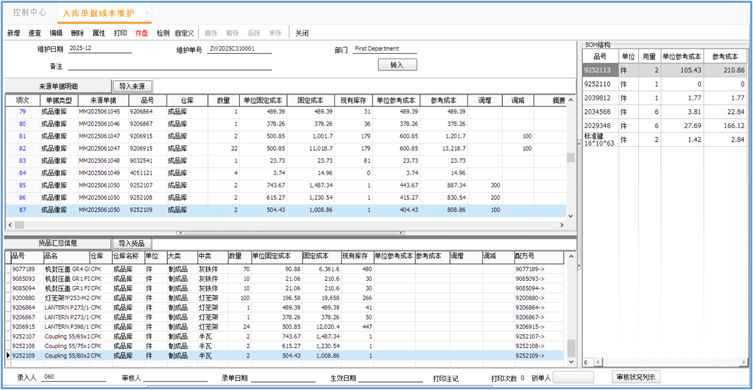This screenshot has height=390, width=753.
Task: Click down arrow of lower goods table scrollbar
Action: point(571,362)
